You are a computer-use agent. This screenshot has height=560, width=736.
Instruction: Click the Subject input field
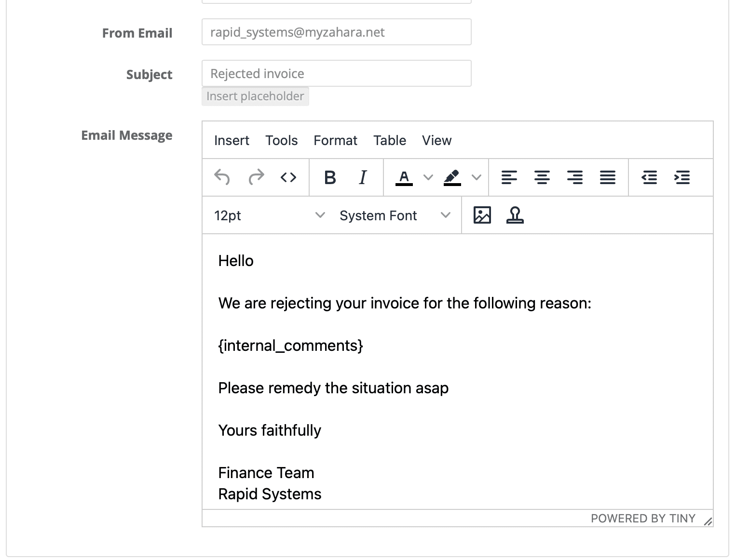tap(337, 73)
